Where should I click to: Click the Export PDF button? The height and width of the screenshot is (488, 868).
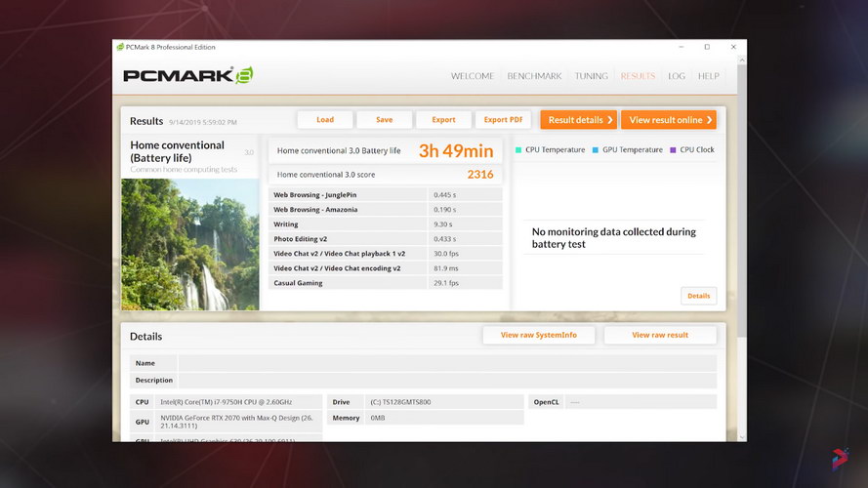coord(503,120)
